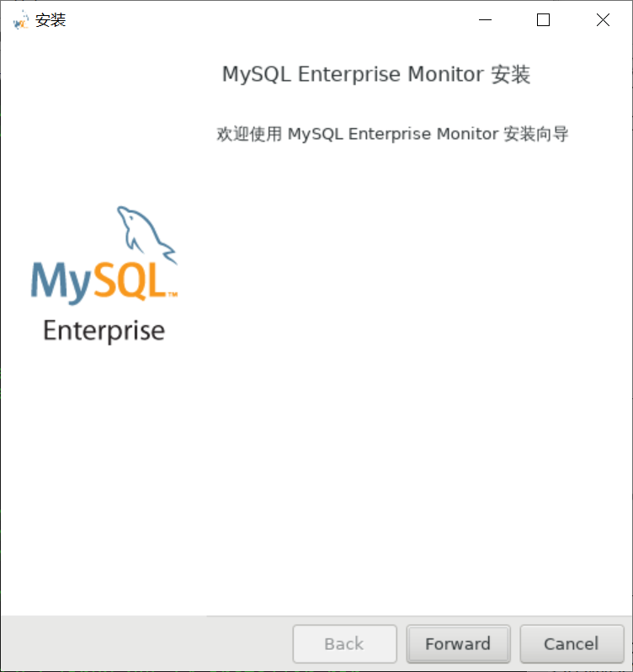Click the installer icon in title bar
Screen dimensions: 633x672
pyautogui.click(x=21, y=20)
